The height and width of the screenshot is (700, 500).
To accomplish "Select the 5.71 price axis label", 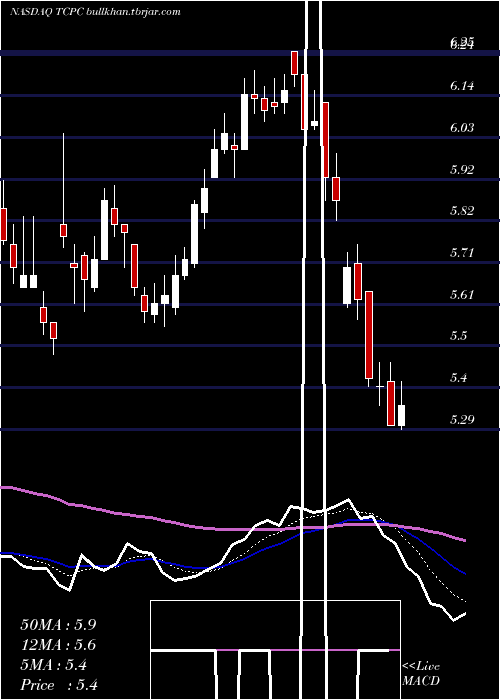I will point(462,253).
